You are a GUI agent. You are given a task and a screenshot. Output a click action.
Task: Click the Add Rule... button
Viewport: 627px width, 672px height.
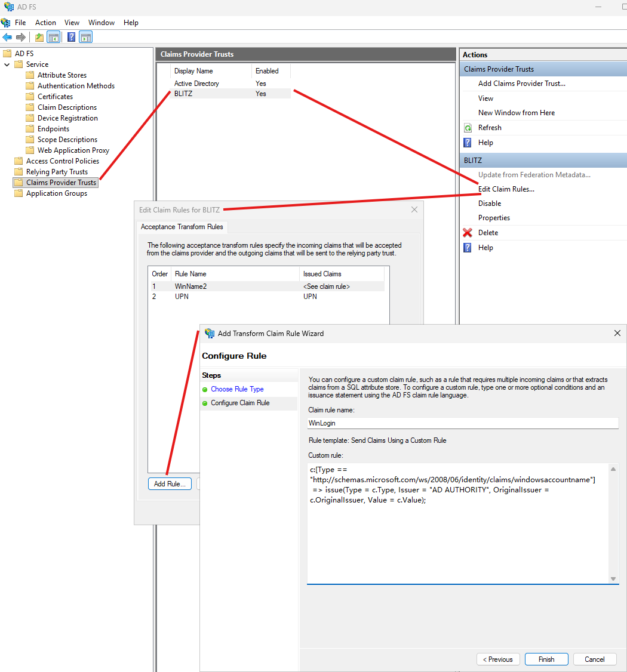(x=170, y=483)
